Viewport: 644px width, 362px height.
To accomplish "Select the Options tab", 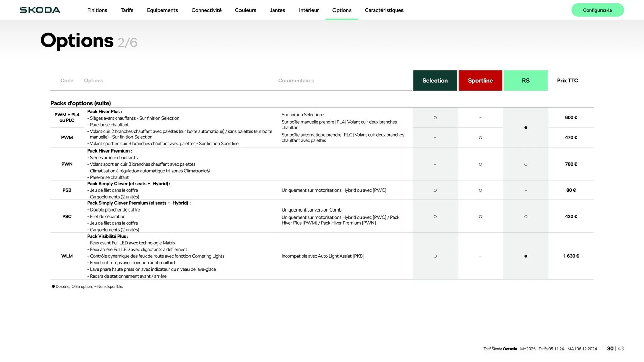I will click(341, 10).
